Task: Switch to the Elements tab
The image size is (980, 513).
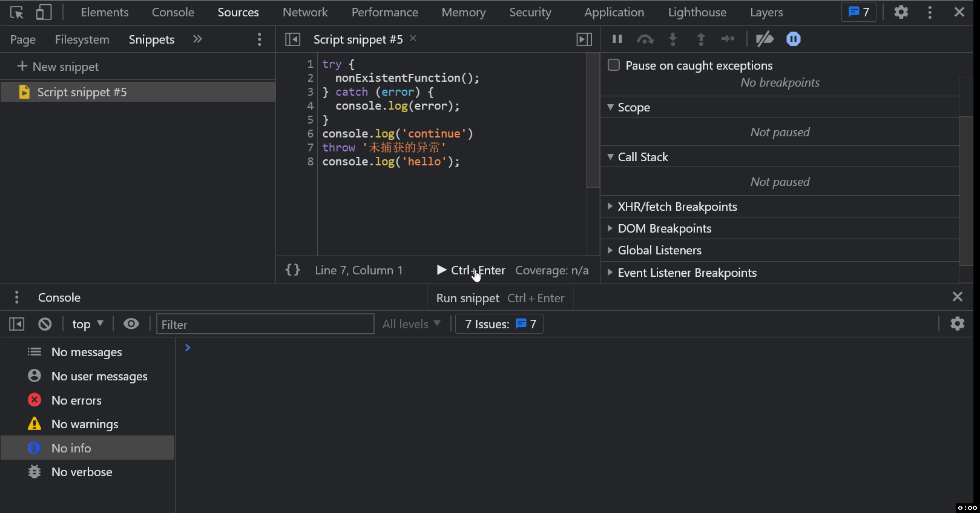Action: coord(105,12)
